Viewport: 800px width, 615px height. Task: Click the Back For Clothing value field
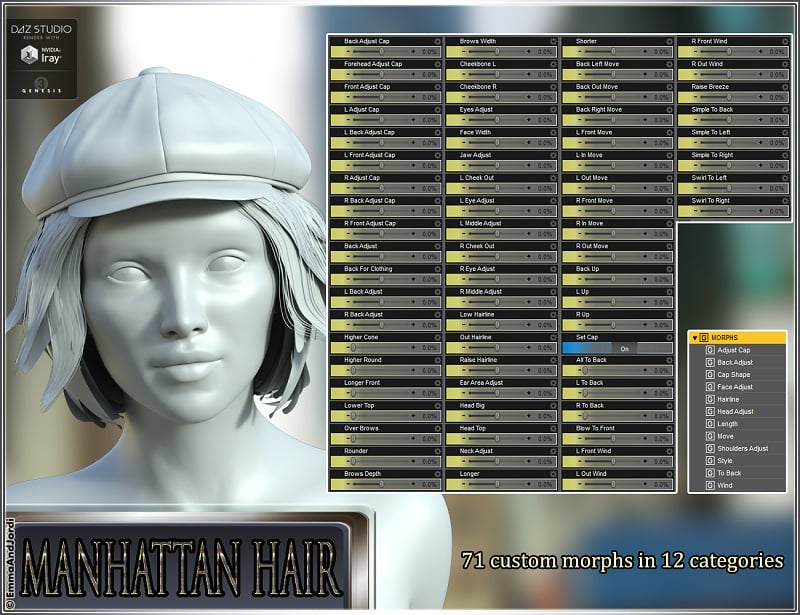pos(430,280)
